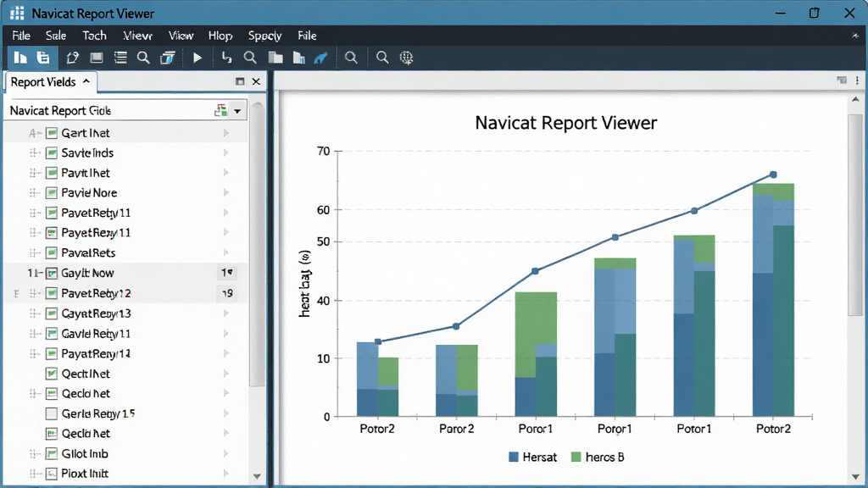Screen dimensions: 868x488
Task: Click the magnifier just after the list icon
Action: [143, 58]
